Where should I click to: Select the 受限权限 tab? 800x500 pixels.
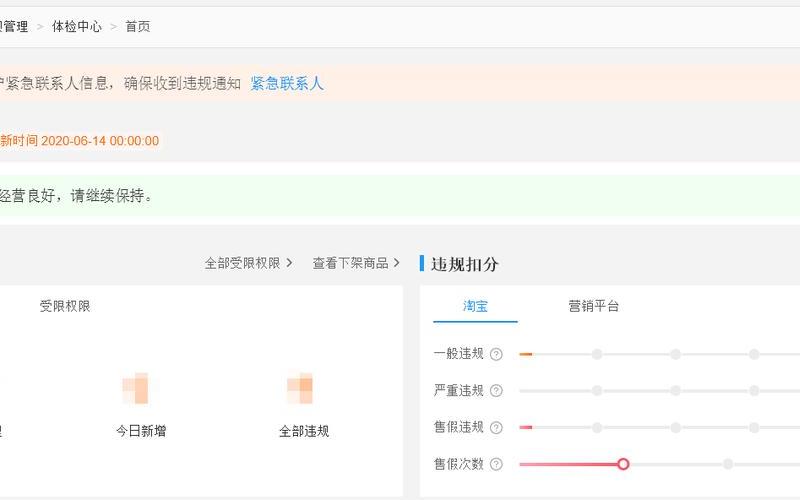[x=65, y=306]
